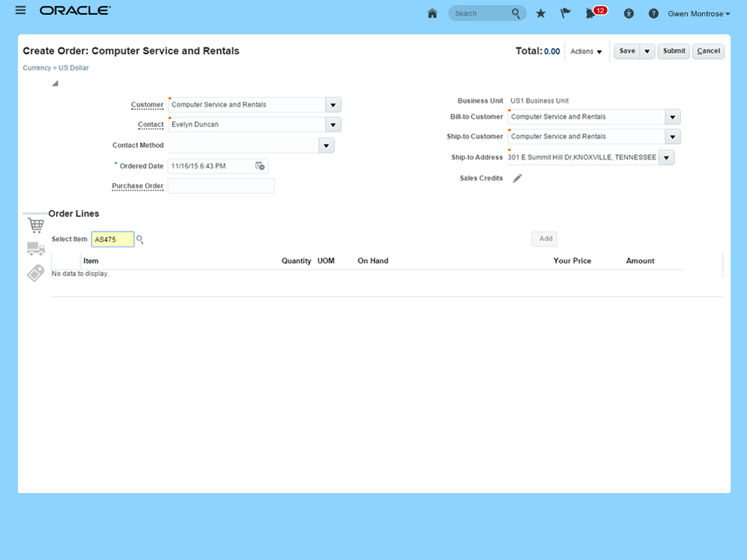Click the On Hand column header
The width and height of the screenshot is (747, 560).
click(x=373, y=261)
